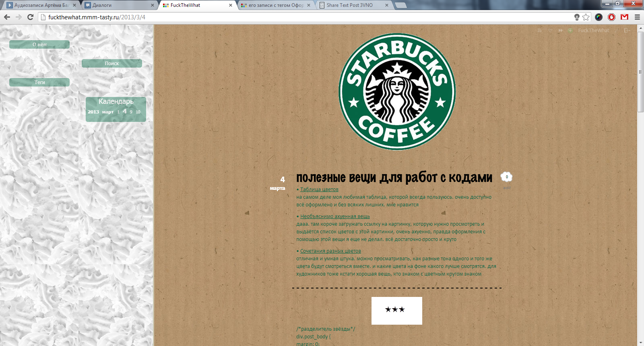
Task: Reload the current page
Action: point(30,17)
